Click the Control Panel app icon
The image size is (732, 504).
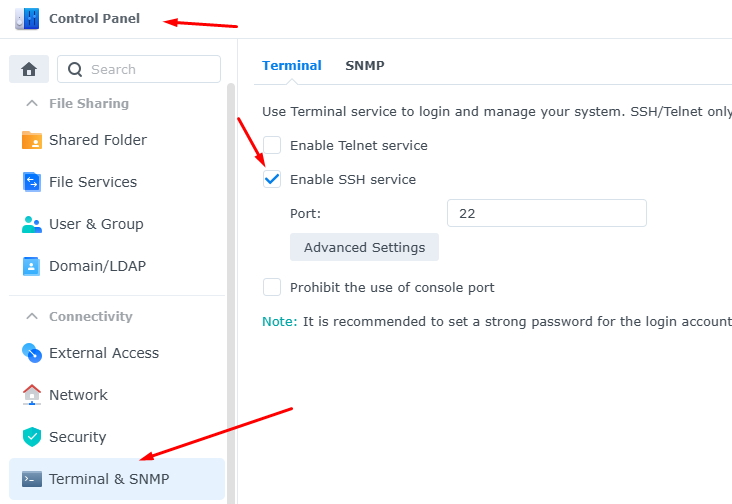point(27,19)
